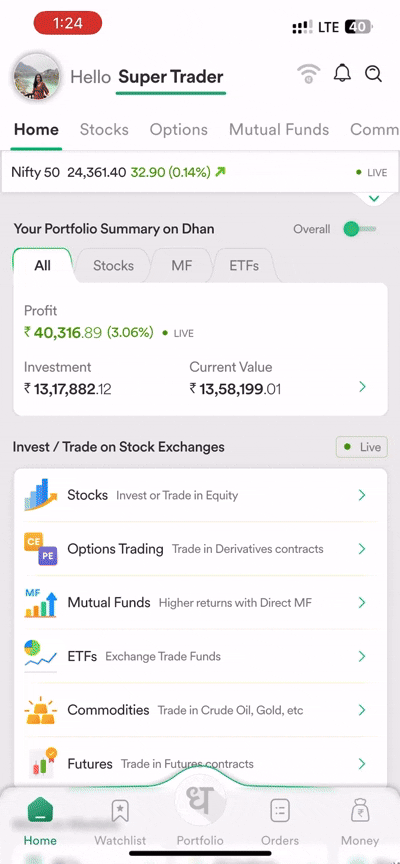Open the Money bag icon
The image size is (400, 864).
click(360, 811)
